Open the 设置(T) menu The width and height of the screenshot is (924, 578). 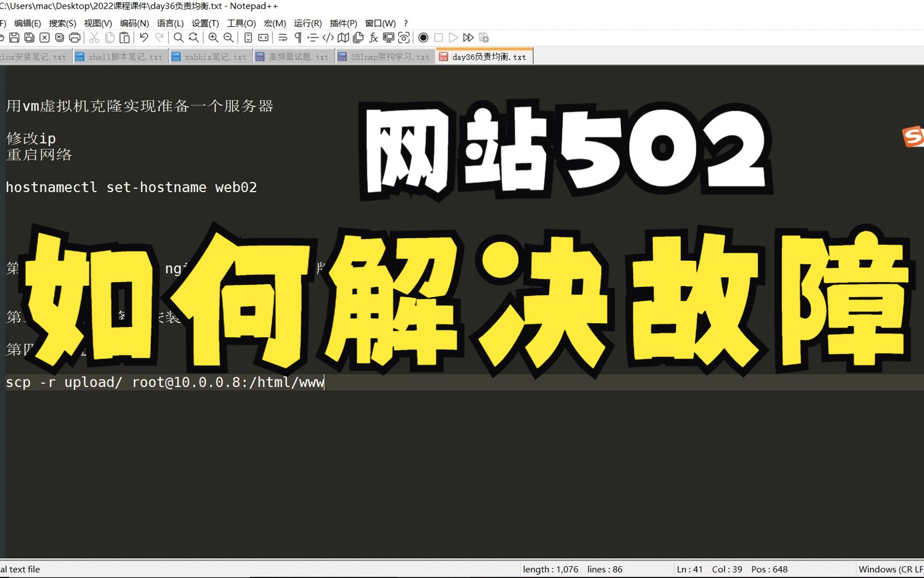click(x=205, y=23)
